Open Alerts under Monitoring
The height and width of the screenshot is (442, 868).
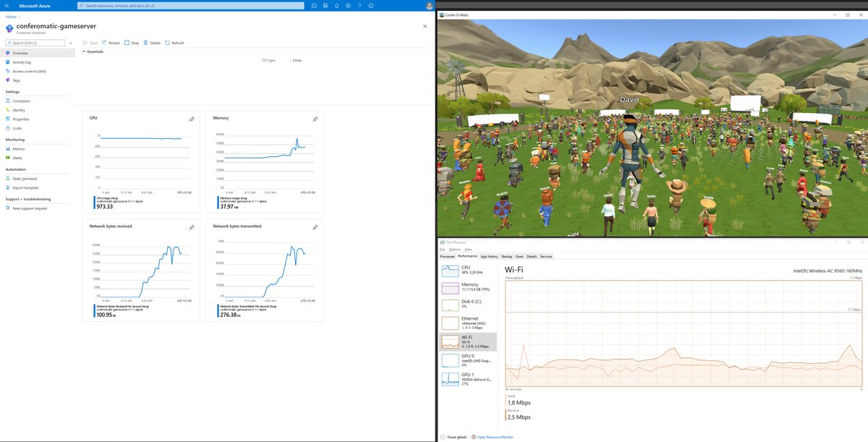click(38, 157)
